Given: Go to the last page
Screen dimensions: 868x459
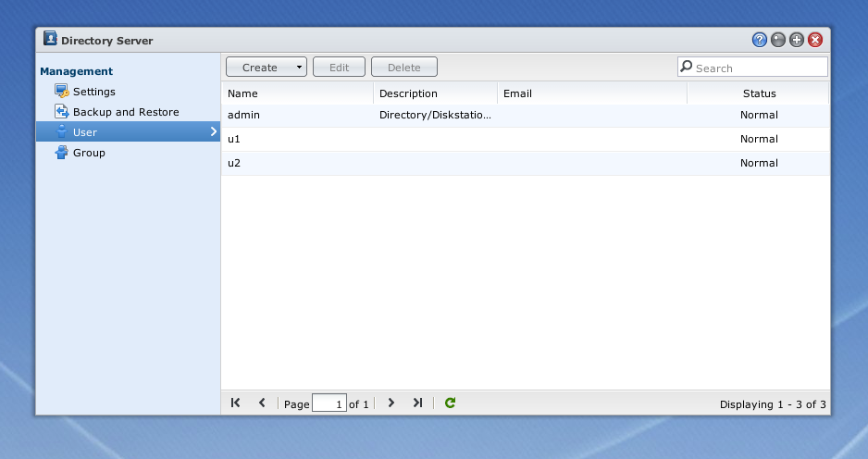Looking at the screenshot, I should coord(418,403).
